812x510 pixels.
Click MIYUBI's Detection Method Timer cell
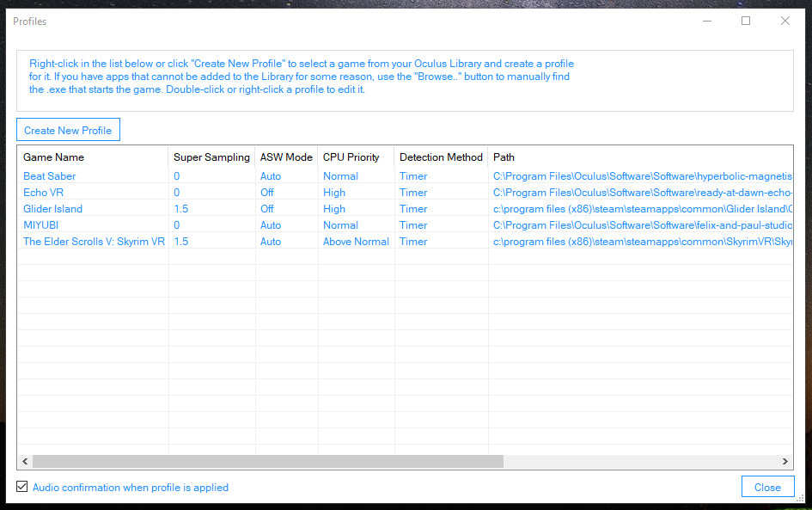click(413, 225)
